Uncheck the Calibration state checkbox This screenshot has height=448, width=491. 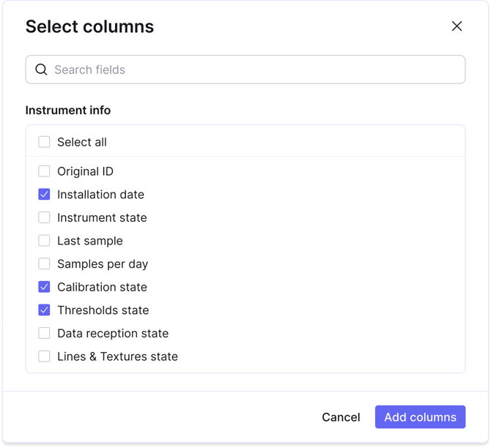coord(44,287)
